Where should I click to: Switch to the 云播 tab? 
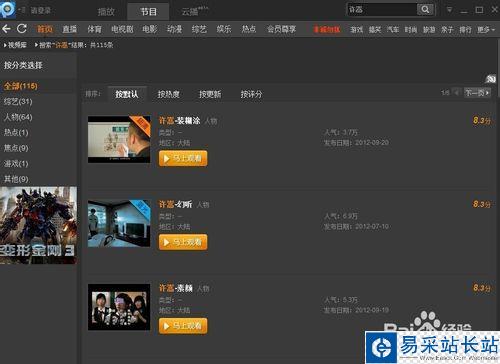[194, 12]
